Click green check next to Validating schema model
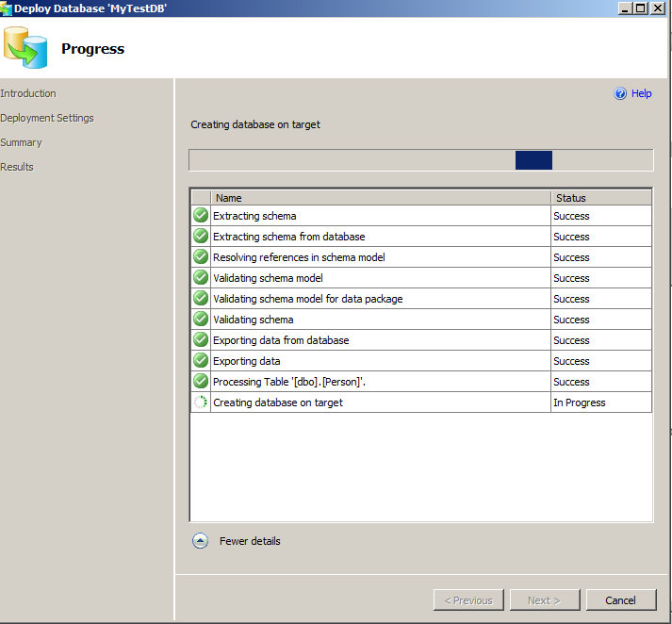The image size is (672, 624). pyautogui.click(x=201, y=278)
